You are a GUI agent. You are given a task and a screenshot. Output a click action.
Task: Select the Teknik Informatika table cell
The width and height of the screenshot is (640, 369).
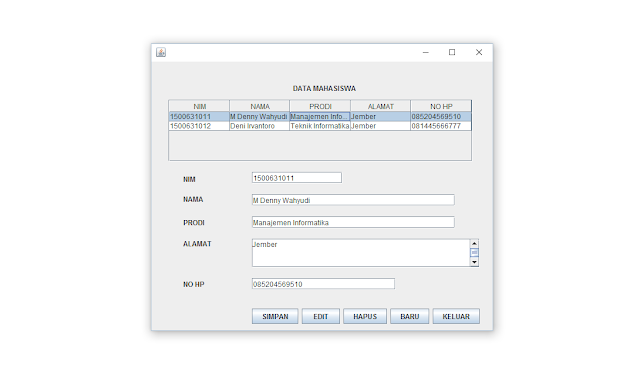320,126
